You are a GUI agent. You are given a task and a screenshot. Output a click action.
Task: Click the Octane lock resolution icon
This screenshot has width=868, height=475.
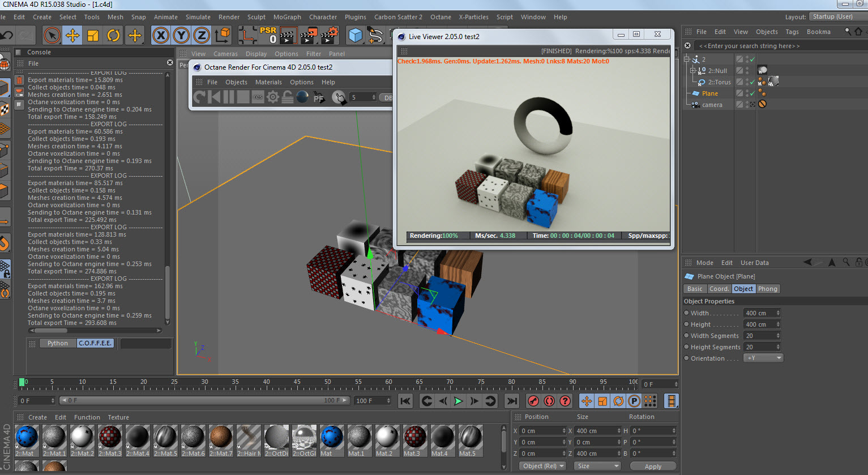[288, 97]
